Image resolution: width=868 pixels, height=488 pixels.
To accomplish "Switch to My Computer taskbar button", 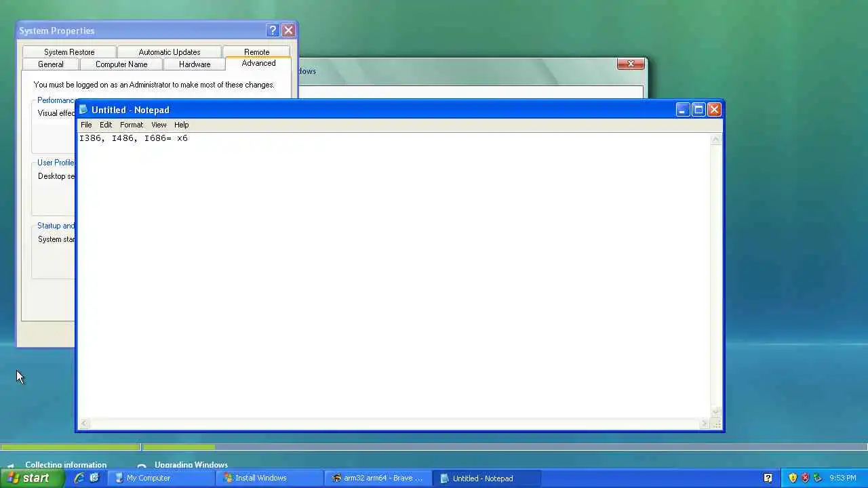I will (161, 478).
